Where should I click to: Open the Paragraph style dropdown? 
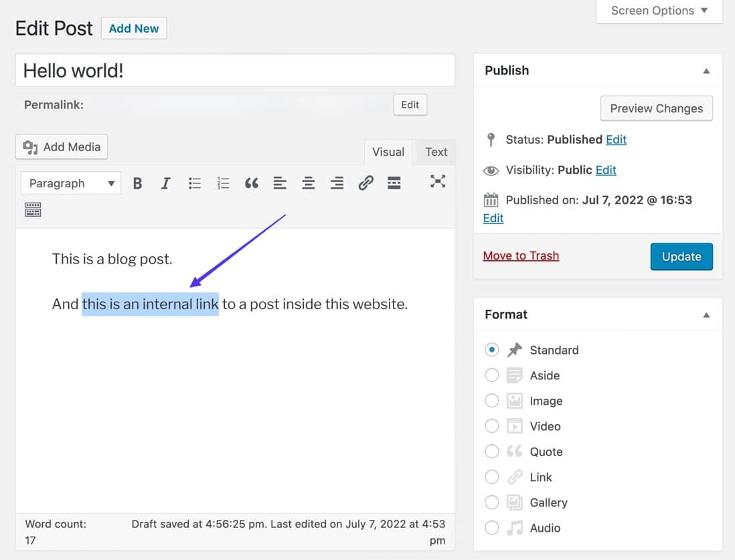[x=70, y=183]
